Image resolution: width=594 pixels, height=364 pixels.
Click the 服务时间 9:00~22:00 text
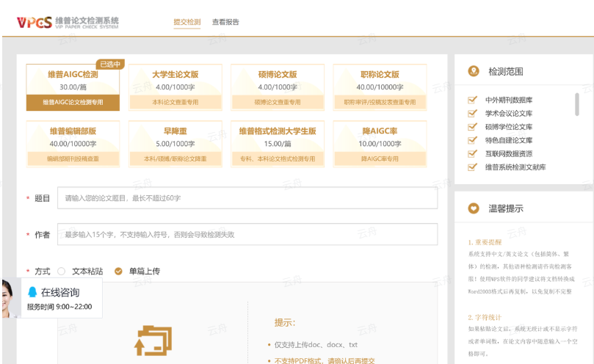click(x=59, y=307)
